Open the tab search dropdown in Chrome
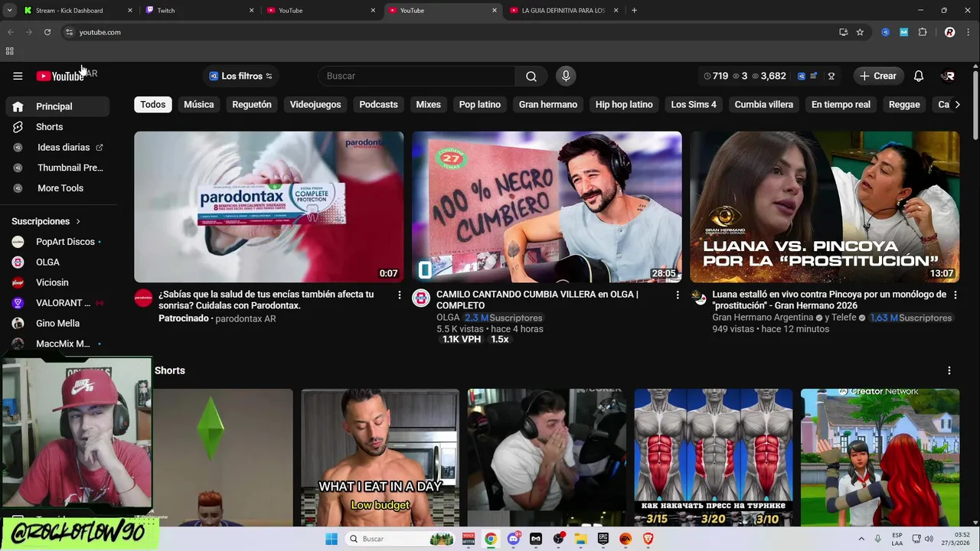This screenshot has height=551, width=980. coord(9,11)
